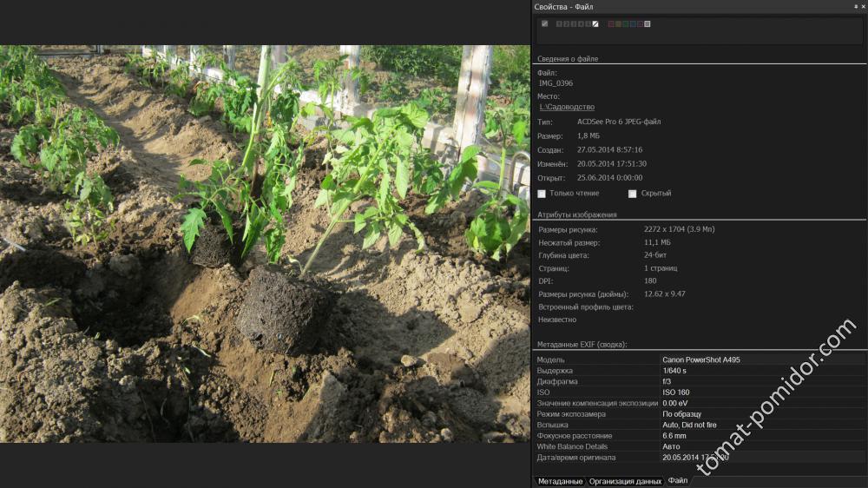Close the Свойства - Файл panel

pos(863,6)
